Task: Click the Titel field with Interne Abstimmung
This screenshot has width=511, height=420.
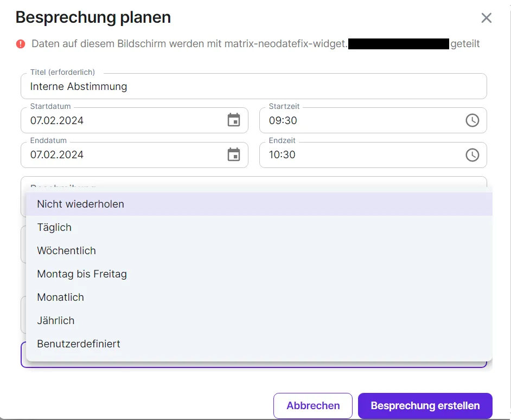Action: [x=253, y=87]
